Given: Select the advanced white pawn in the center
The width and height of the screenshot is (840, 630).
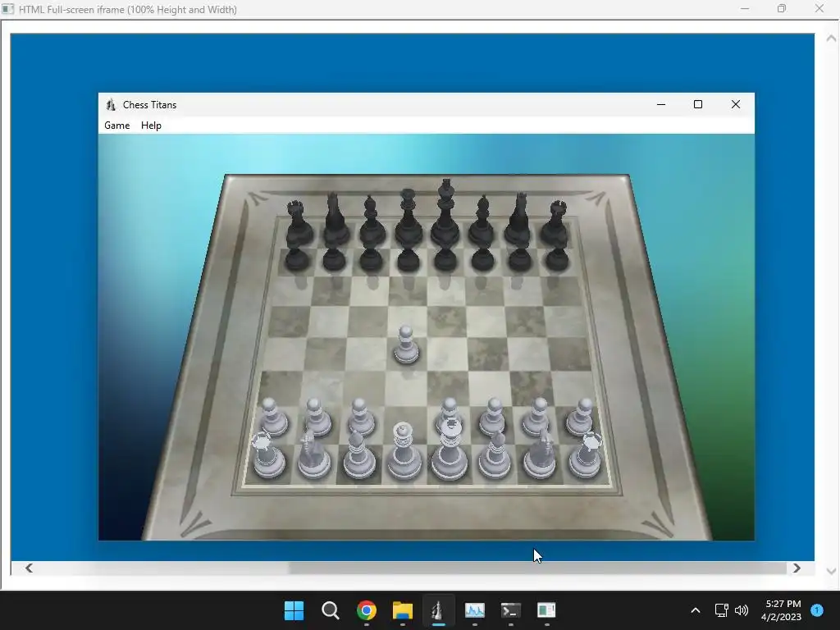Looking at the screenshot, I should coord(406,345).
